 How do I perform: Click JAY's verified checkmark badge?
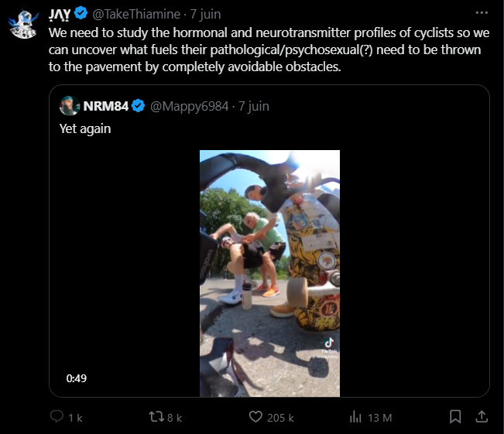tap(81, 13)
